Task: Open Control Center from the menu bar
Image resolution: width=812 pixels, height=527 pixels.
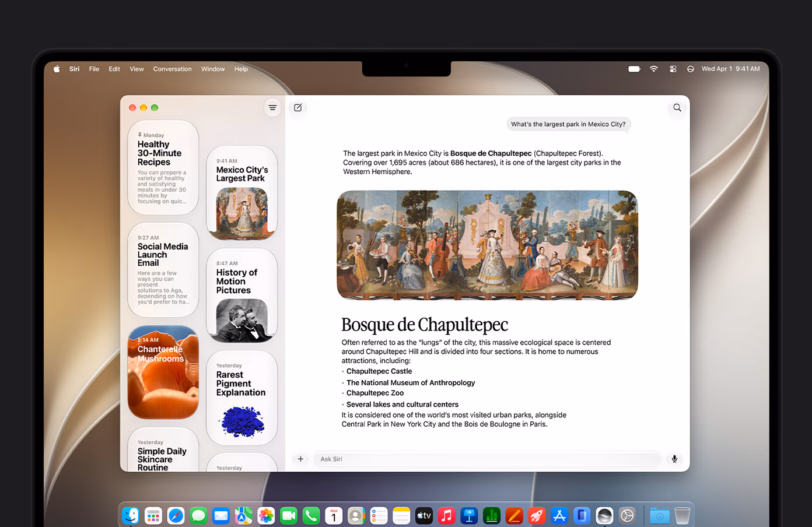Action: (x=673, y=69)
